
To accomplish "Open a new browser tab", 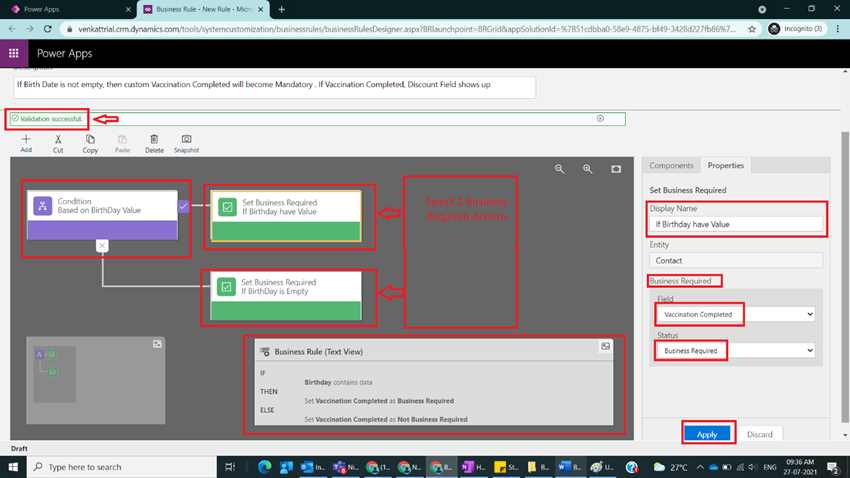I will 281,9.
